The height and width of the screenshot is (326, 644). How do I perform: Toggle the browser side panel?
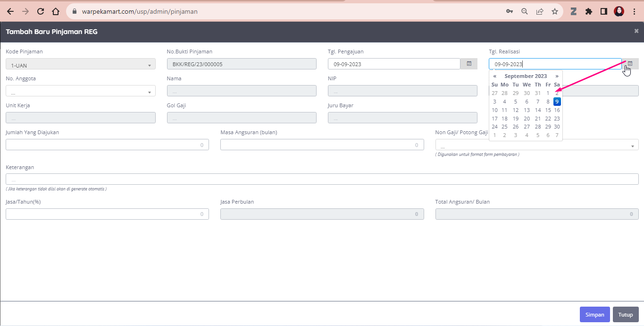click(x=604, y=11)
